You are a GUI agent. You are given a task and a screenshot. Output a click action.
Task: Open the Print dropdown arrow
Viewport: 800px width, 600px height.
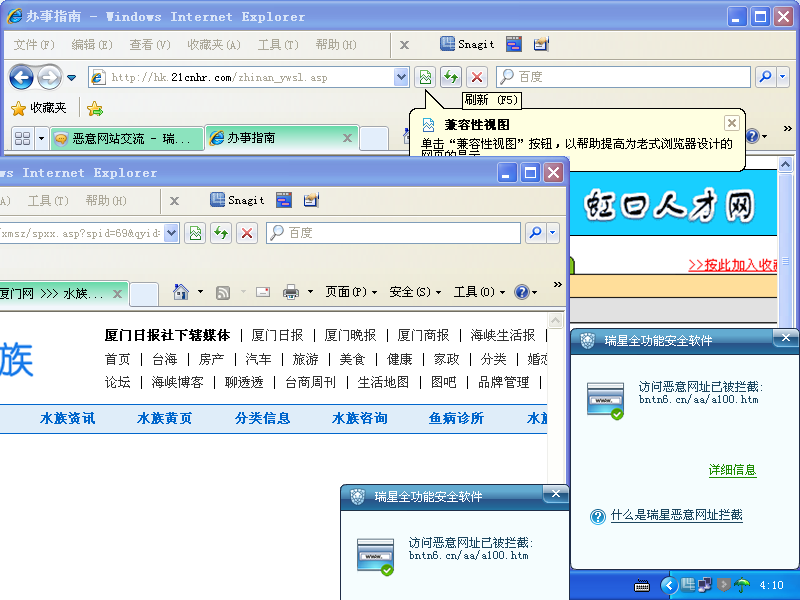310,292
